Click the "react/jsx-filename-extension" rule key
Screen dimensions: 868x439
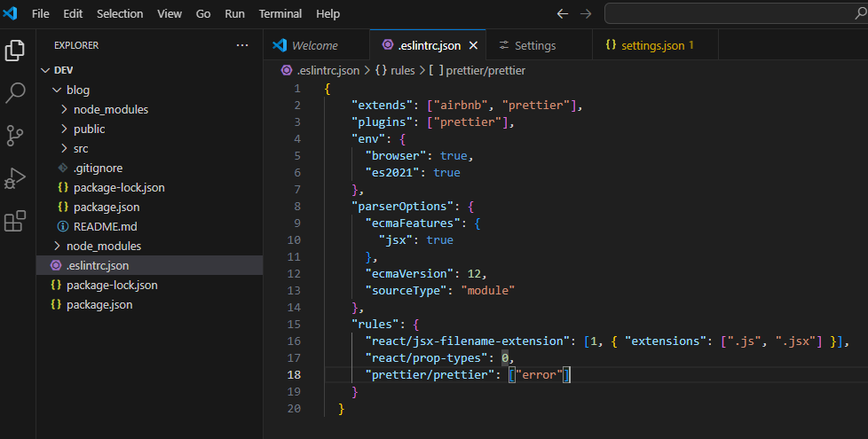coord(466,341)
